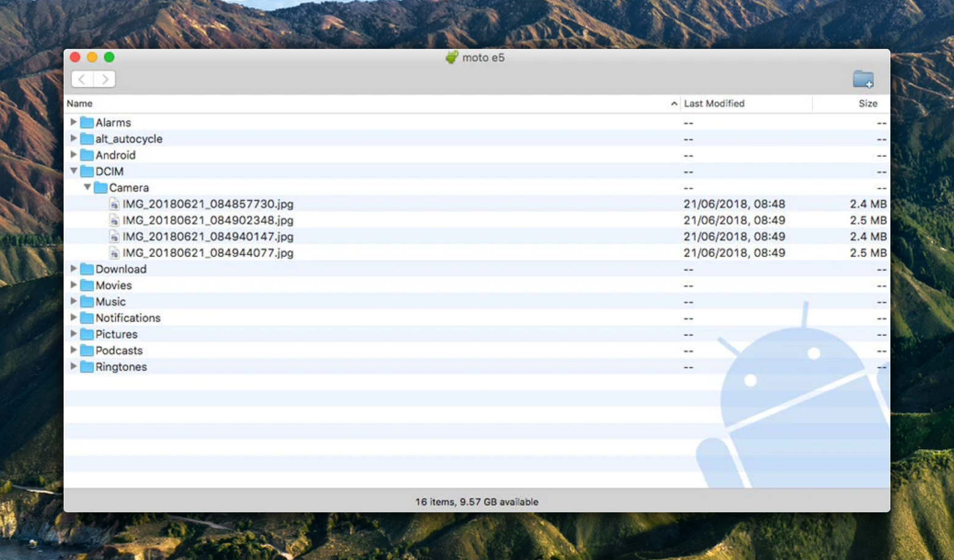Screen dimensions: 954x560
Task: Select the Camera folder name
Action: [129, 188]
